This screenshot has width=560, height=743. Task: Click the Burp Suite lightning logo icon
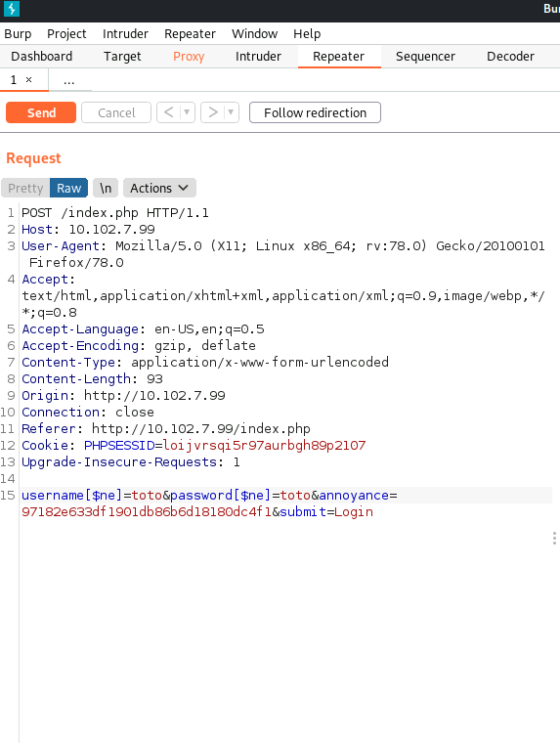coord(12,9)
